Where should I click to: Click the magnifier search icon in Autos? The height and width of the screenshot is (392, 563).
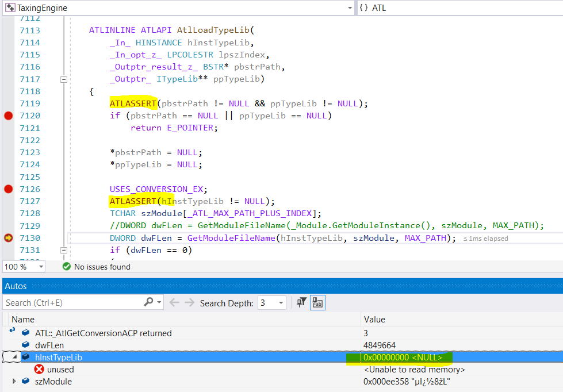[148, 302]
